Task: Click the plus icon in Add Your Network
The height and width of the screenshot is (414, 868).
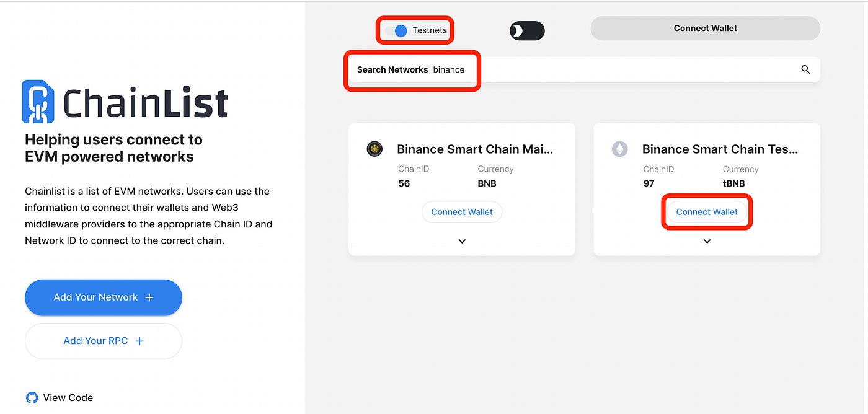Action: [x=149, y=297]
